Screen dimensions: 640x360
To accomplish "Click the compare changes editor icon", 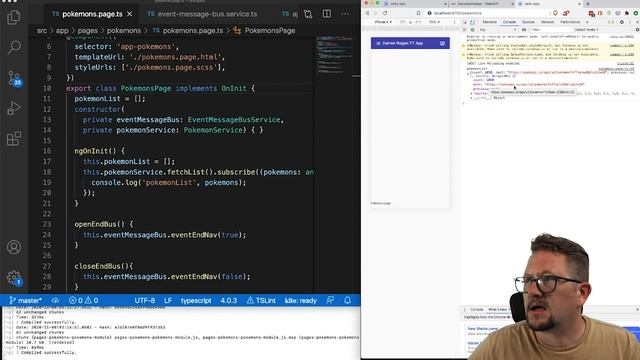I will 308,14.
